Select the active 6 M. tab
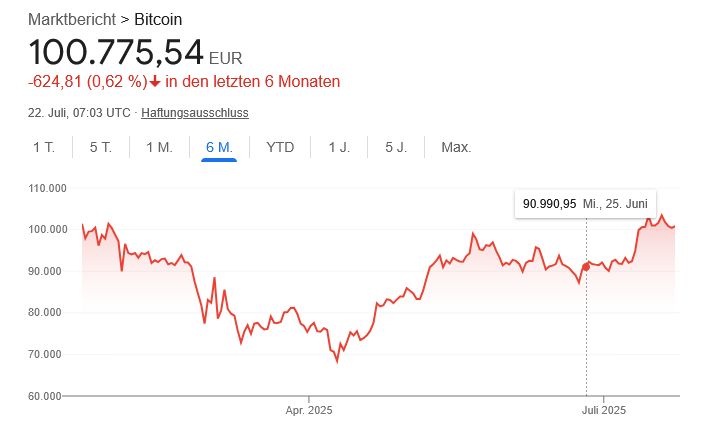Viewport: 720px width, 428px height. tap(219, 147)
